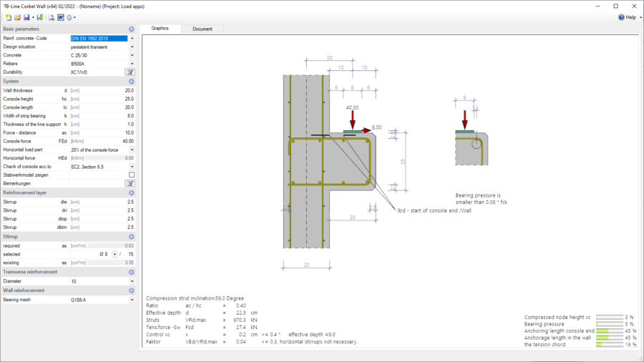Viewport: 644px width, 362px height.
Task: Collapse the Wall reinforcement section
Action: 132,290
